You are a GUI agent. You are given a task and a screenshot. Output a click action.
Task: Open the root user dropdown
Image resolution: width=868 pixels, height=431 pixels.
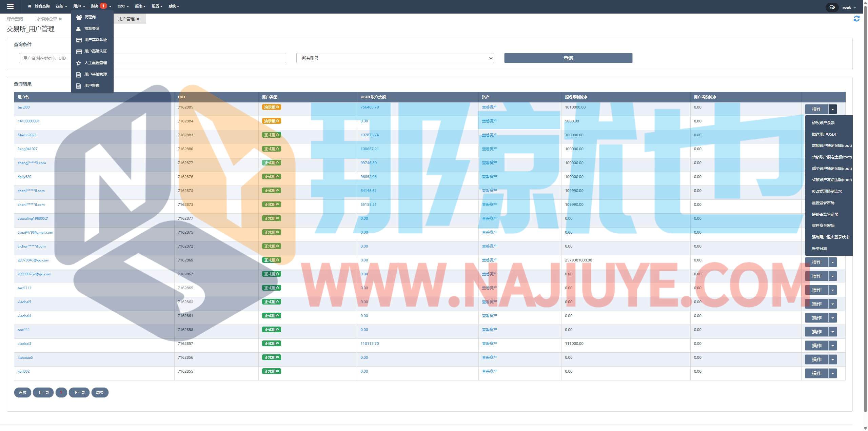click(849, 7)
